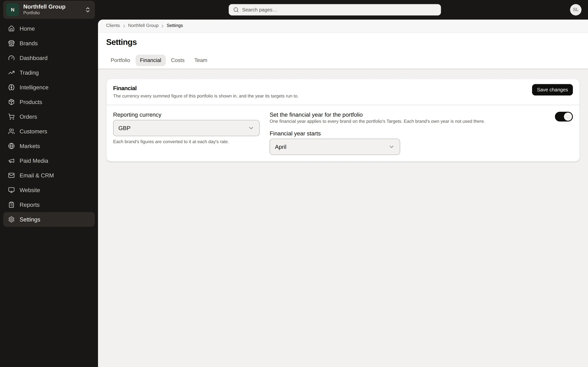Follow the Clients breadcrumb link
This screenshot has width=588, height=367.
(113, 25)
